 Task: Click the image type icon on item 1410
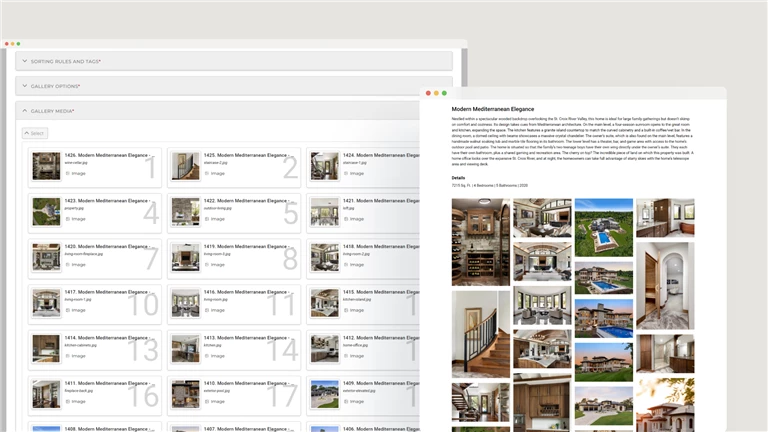click(x=207, y=402)
